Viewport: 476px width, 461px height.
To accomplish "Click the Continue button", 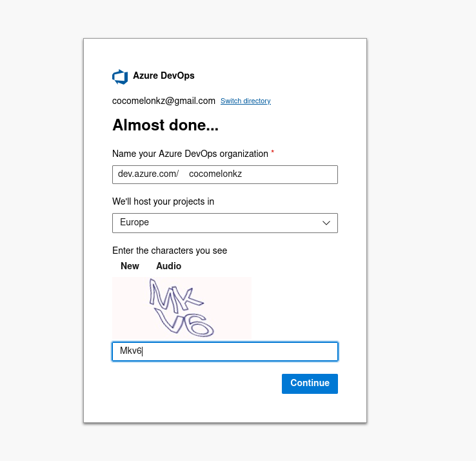I will pyautogui.click(x=310, y=384).
